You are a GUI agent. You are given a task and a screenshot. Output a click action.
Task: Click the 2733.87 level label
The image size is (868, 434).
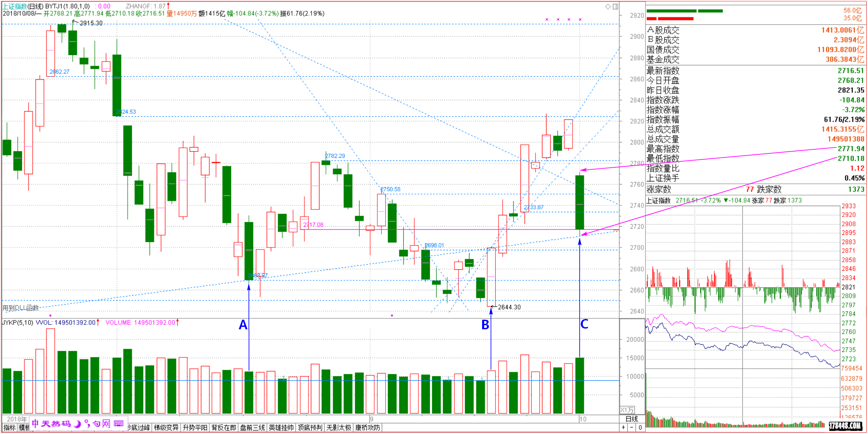point(533,207)
